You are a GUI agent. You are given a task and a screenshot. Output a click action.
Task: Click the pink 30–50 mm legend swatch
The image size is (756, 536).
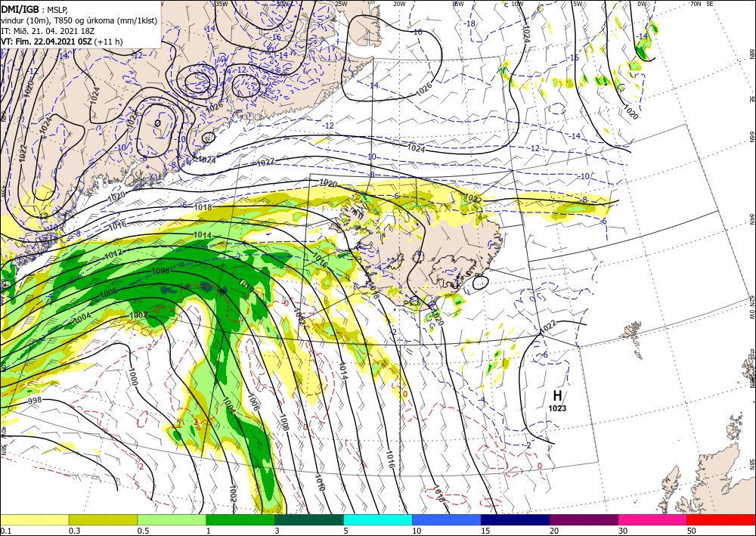653,519
